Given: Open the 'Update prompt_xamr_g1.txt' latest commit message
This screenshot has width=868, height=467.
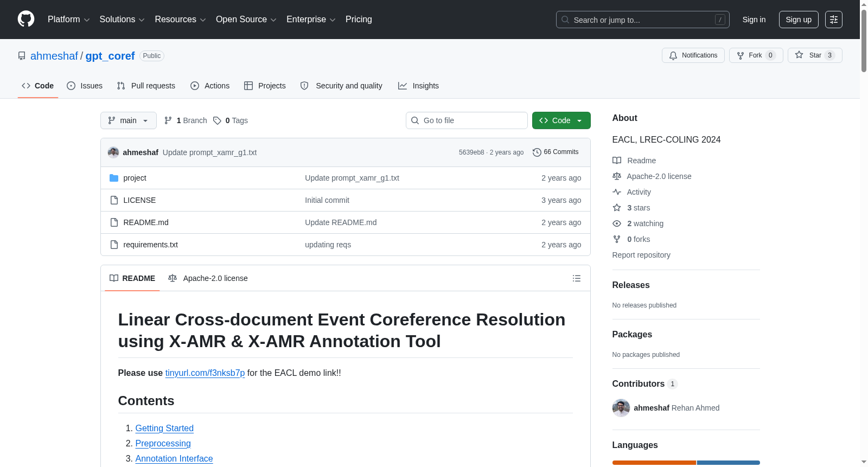Looking at the screenshot, I should [209, 152].
